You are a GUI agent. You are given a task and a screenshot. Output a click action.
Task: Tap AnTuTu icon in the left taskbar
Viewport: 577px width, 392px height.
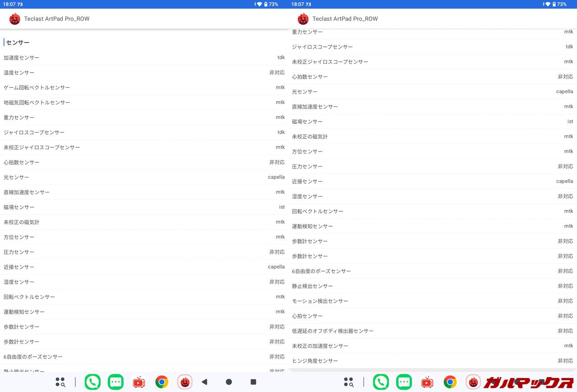[185, 382]
